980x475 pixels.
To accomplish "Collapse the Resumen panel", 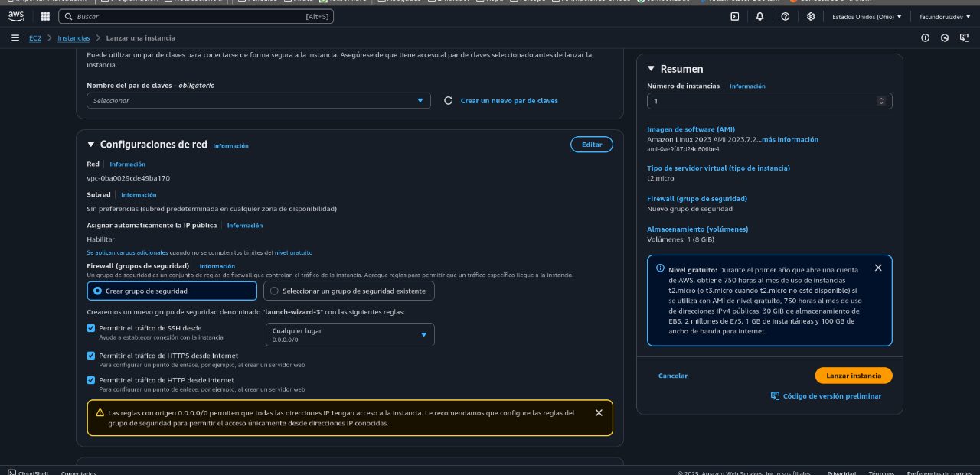I will click(x=652, y=69).
